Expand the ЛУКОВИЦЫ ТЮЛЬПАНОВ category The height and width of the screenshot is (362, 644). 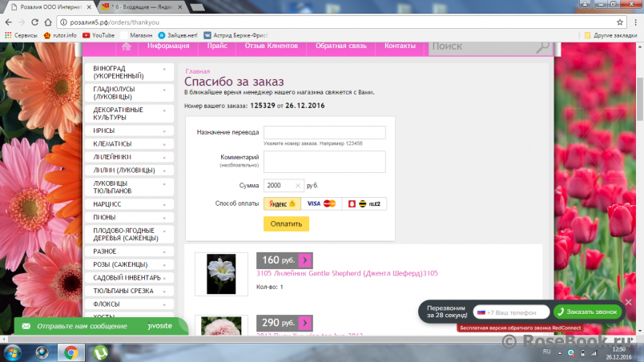click(164, 184)
